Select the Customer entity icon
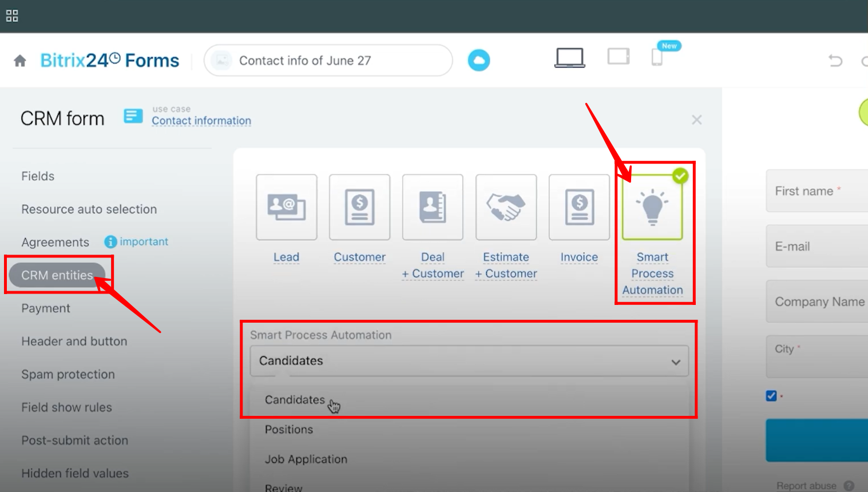This screenshot has width=868, height=492. pyautogui.click(x=360, y=207)
